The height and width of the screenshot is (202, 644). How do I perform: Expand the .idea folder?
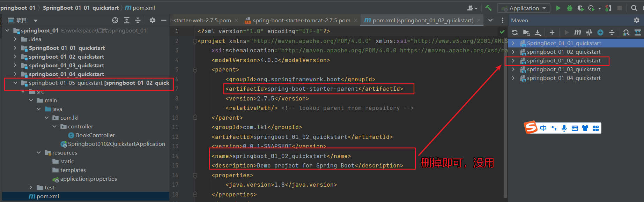point(15,39)
